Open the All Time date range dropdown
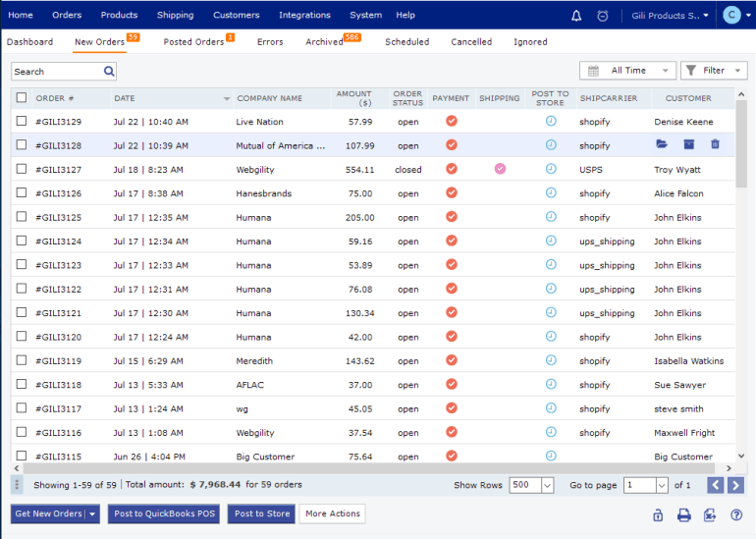756x539 pixels. point(627,71)
